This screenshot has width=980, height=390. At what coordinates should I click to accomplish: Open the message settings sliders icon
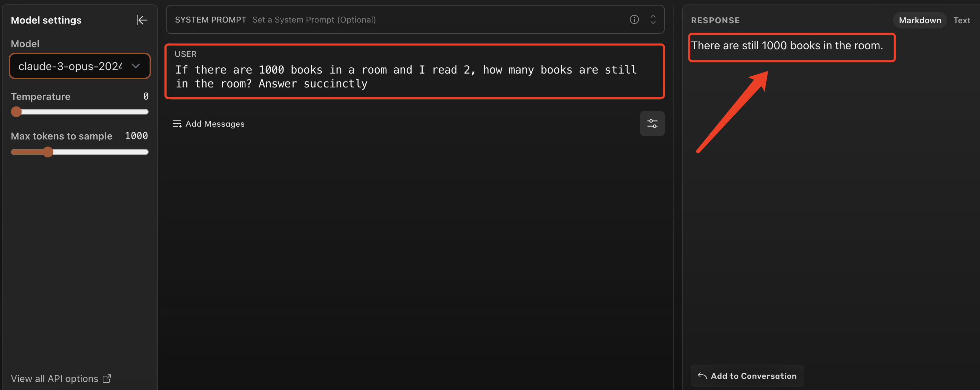pyautogui.click(x=652, y=123)
